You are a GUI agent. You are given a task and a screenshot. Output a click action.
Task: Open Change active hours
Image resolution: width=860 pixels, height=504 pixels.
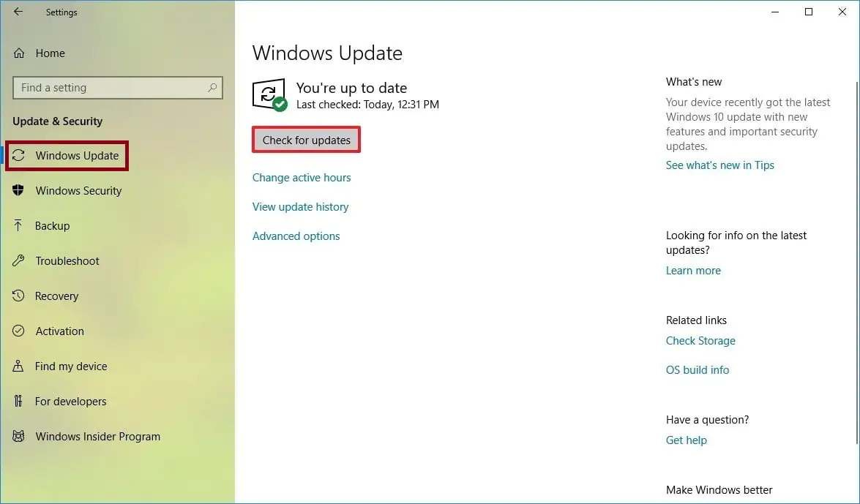(302, 177)
